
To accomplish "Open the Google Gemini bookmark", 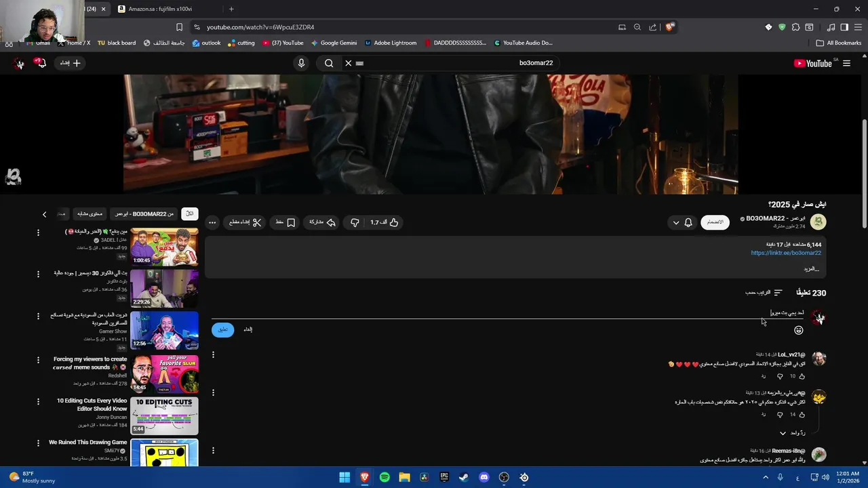I will click(x=334, y=43).
